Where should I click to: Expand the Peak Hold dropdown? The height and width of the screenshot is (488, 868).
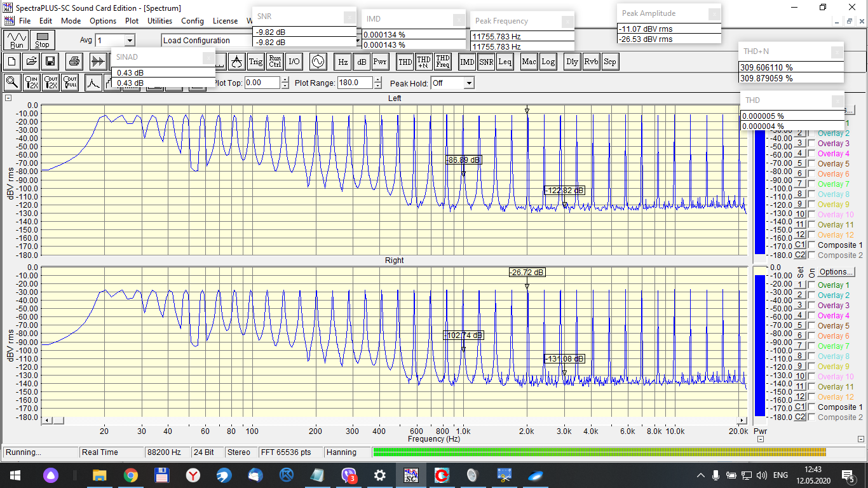(x=468, y=83)
